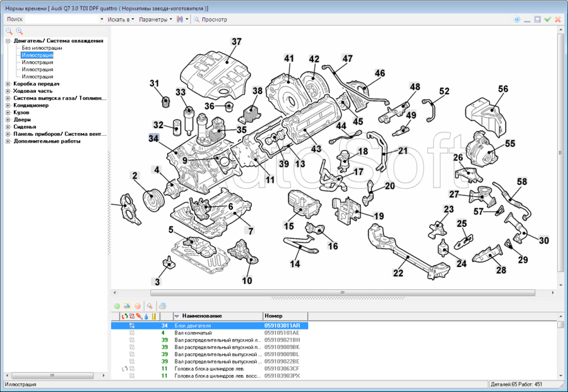
Task: Expand the Ходовая часть node
Action: click(x=8, y=92)
